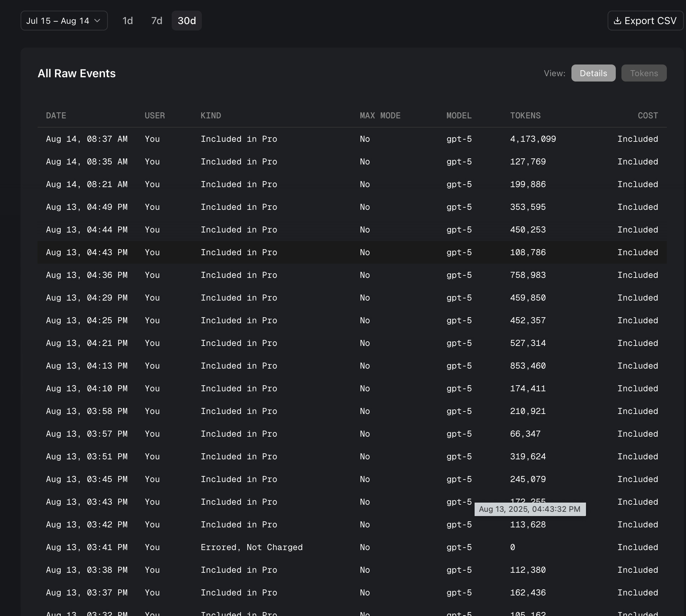
Task: Click the Aug 13, 04:13 PM row
Action: tap(87, 366)
